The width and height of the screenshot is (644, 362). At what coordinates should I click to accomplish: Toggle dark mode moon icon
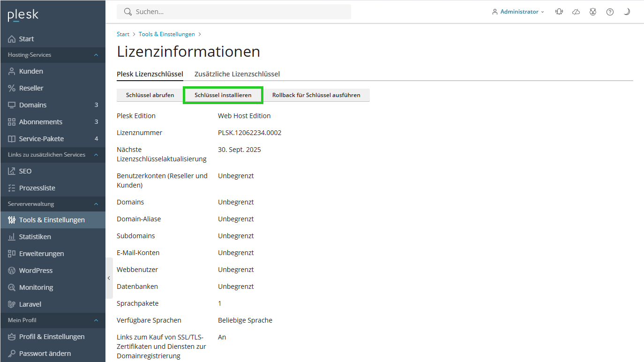(627, 12)
